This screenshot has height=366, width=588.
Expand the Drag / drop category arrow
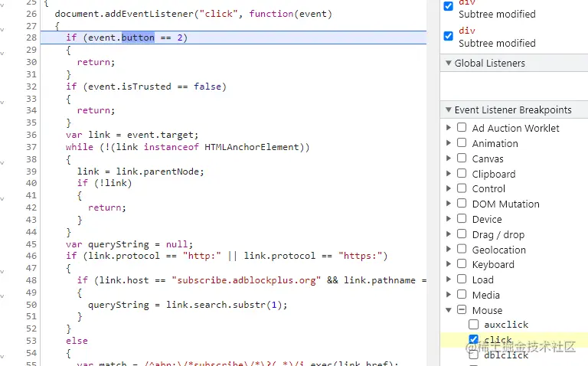(449, 234)
